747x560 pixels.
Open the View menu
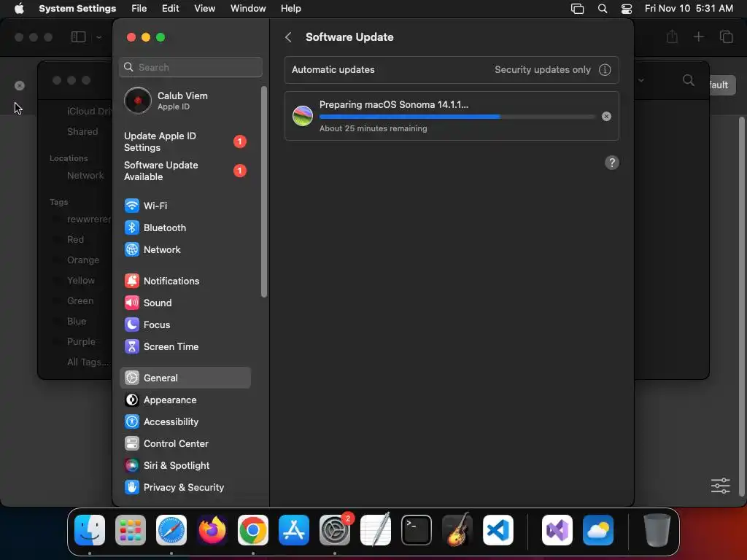tap(204, 9)
